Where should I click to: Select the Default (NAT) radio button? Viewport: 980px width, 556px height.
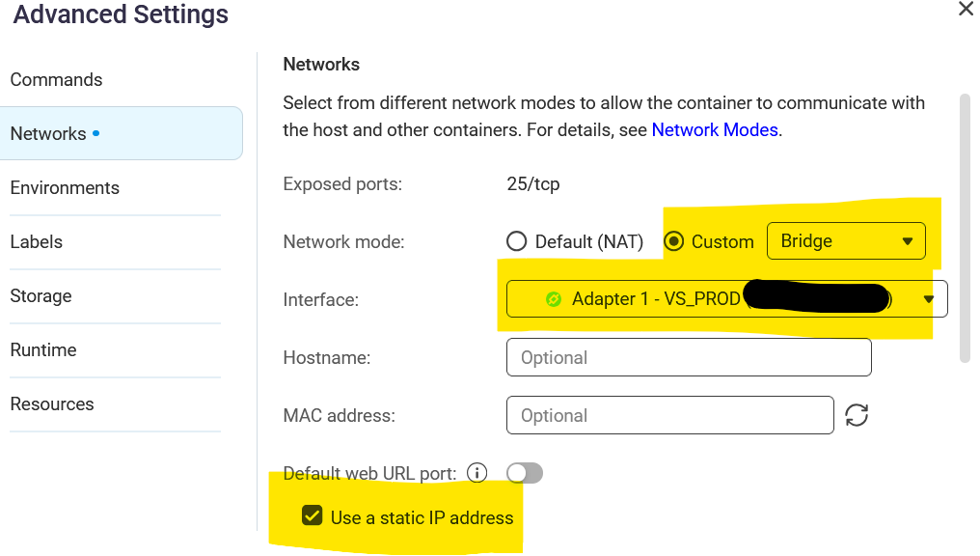coord(517,241)
